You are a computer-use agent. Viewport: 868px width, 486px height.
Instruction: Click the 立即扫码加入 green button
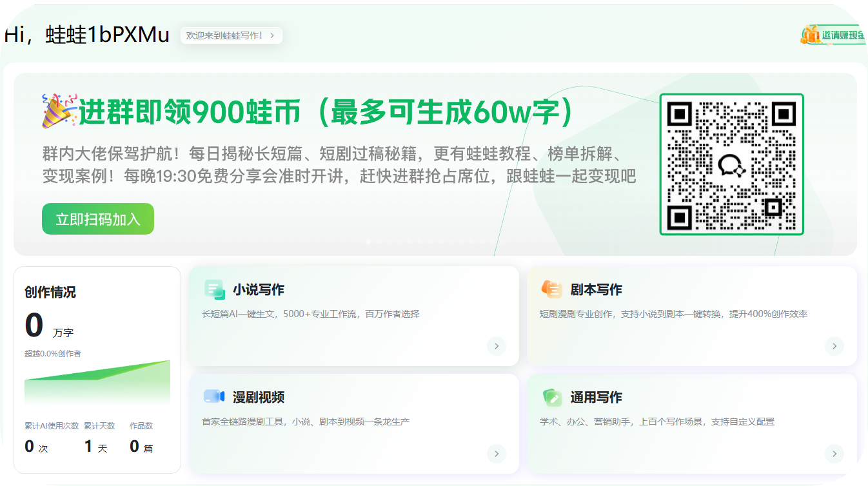[97, 219]
